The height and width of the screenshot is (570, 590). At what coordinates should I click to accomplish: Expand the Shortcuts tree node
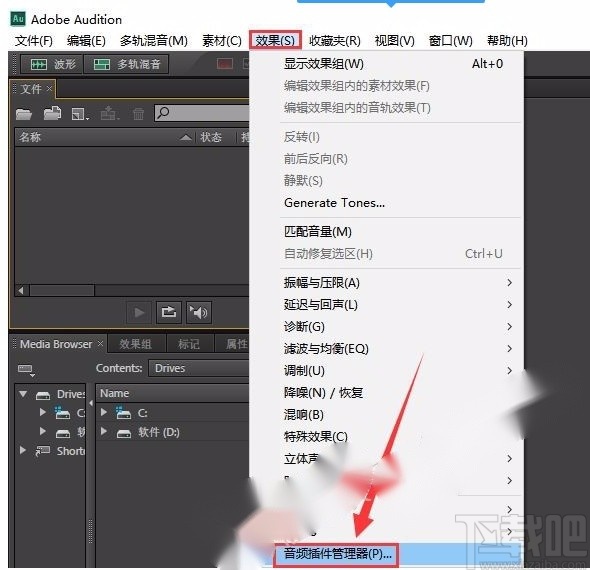[x=23, y=450]
